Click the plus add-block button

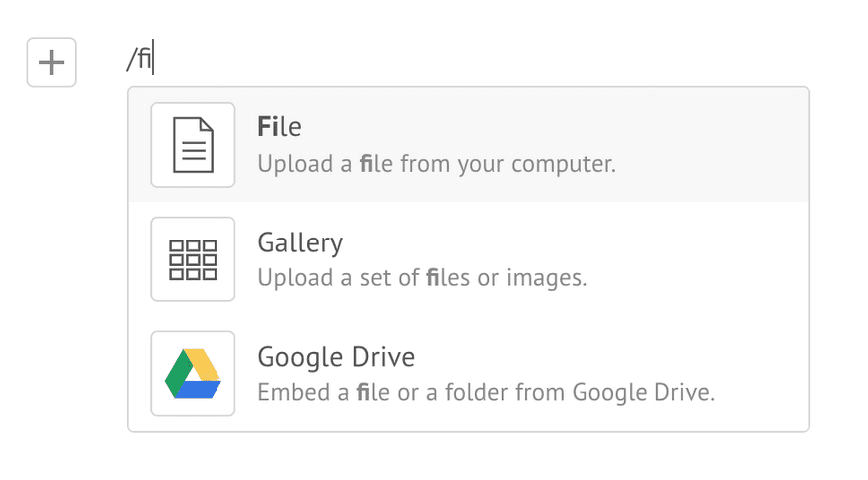coord(52,62)
